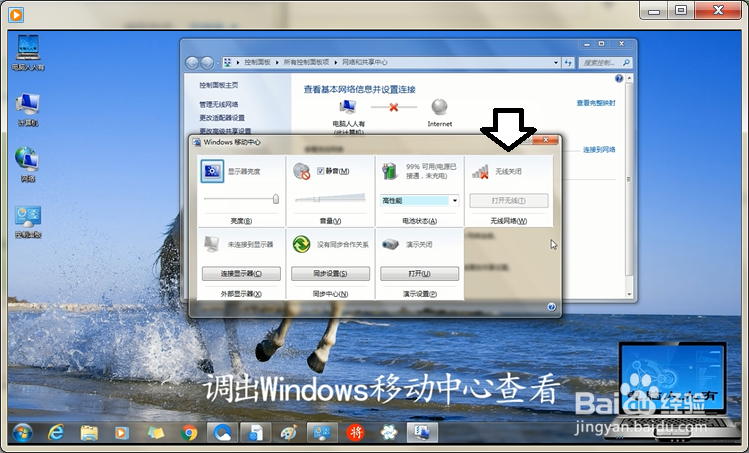Open 管理无线网络 link
Image resolution: width=749 pixels, height=453 pixels.
coord(219,104)
